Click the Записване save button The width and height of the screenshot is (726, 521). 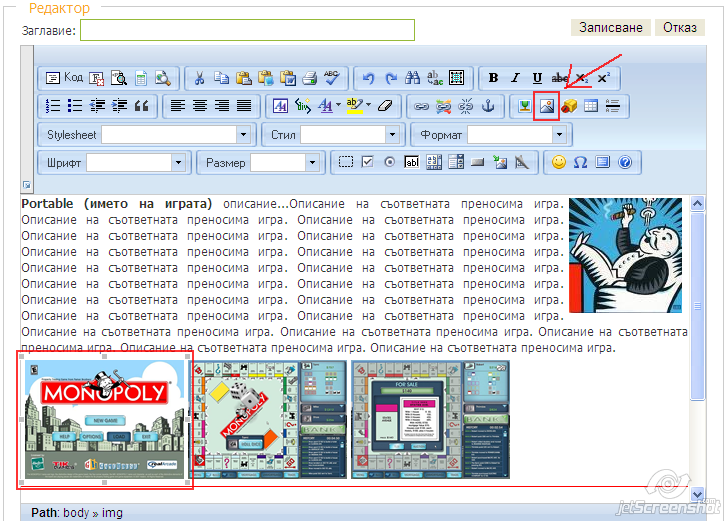click(x=611, y=27)
